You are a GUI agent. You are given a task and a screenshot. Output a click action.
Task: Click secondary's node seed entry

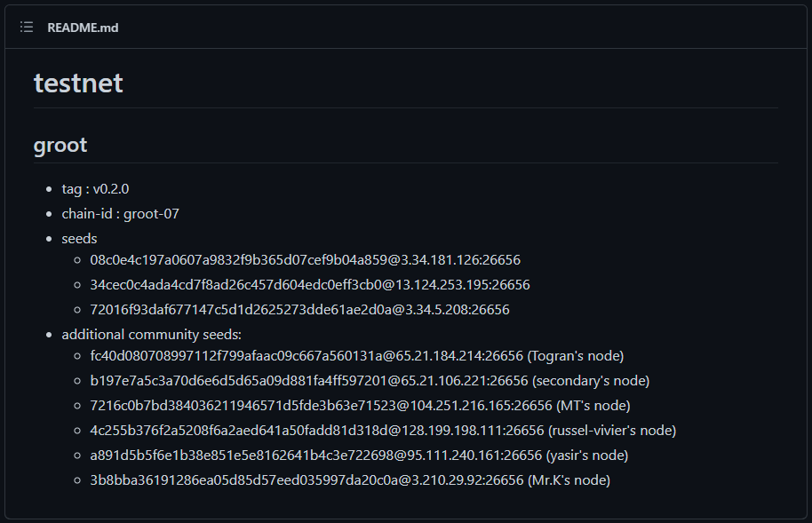pos(370,381)
